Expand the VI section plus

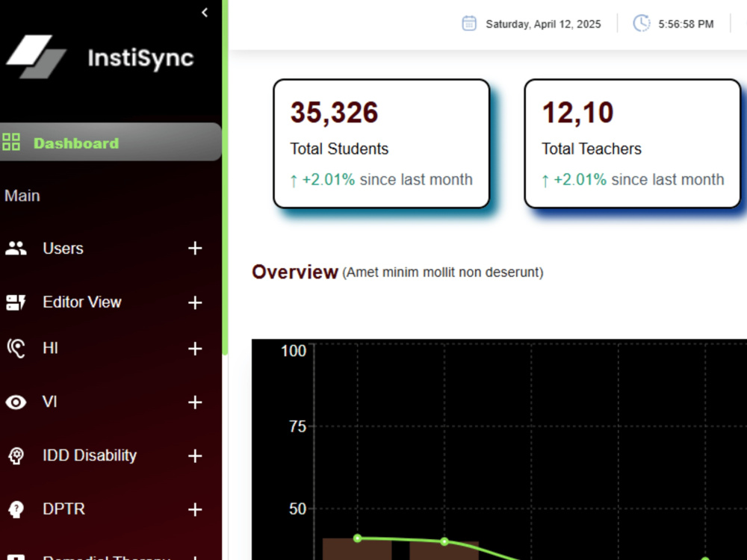point(195,402)
